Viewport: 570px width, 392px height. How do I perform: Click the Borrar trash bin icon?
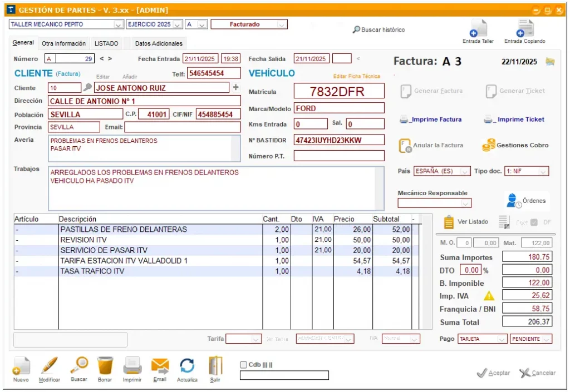click(105, 366)
